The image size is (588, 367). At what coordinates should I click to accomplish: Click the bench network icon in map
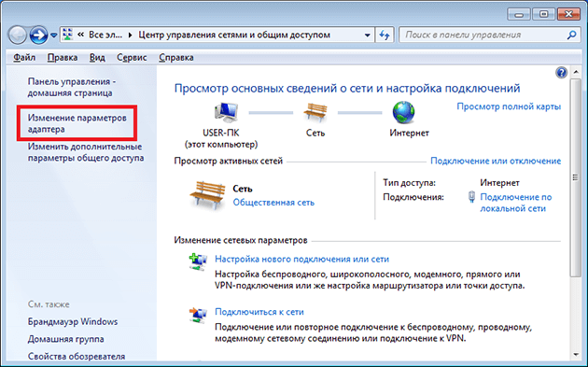click(315, 113)
